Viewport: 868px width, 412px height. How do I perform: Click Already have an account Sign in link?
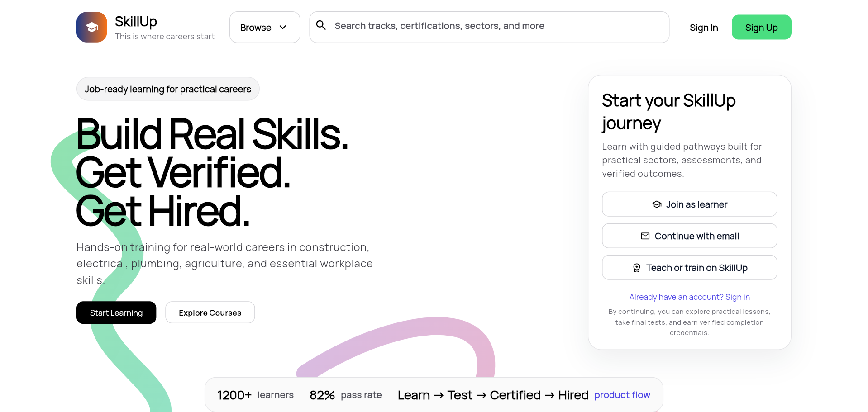tap(689, 297)
